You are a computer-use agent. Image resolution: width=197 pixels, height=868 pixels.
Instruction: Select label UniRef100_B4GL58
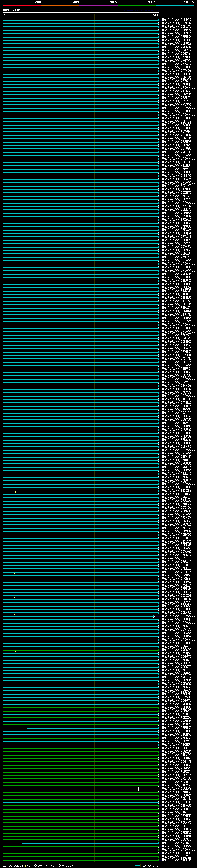coord(177,860)
